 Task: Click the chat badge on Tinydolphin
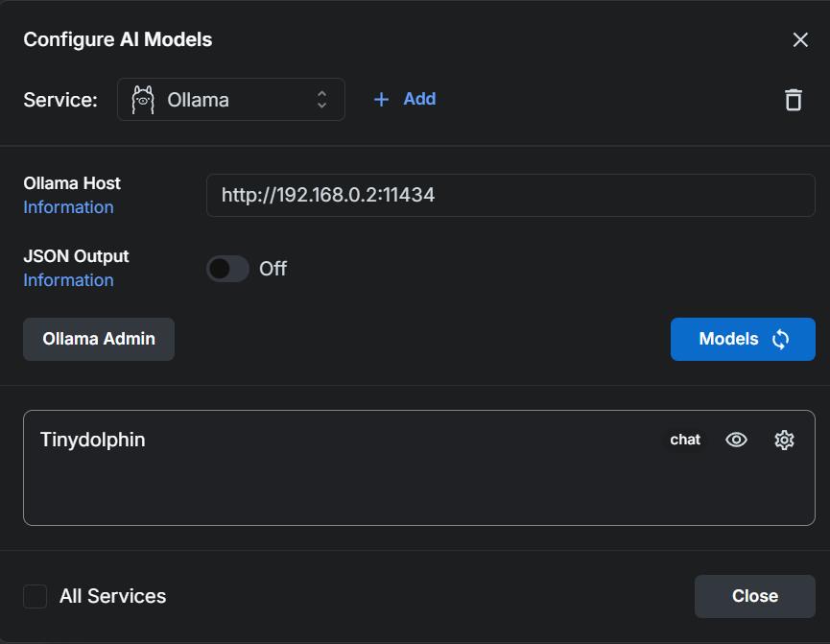pos(685,440)
